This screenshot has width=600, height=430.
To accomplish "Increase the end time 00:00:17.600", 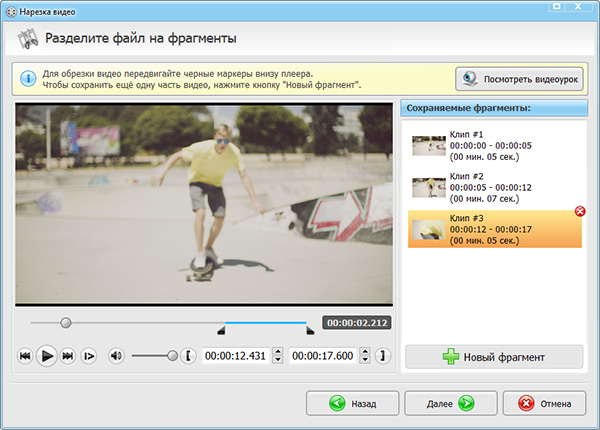I will coord(365,352).
